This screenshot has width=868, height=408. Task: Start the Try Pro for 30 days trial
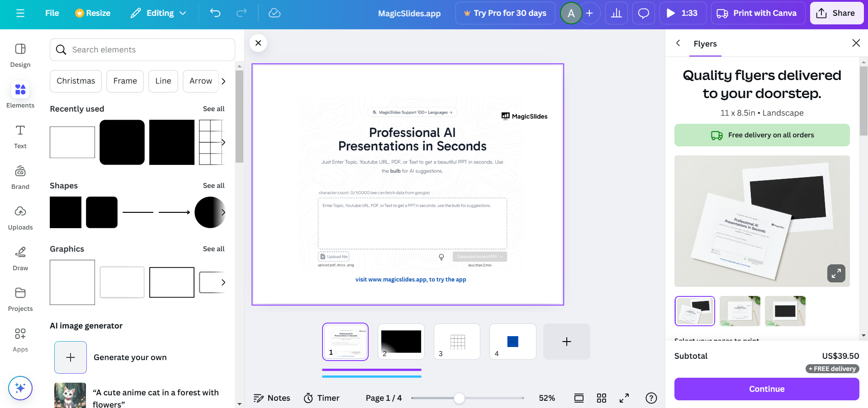(x=505, y=13)
